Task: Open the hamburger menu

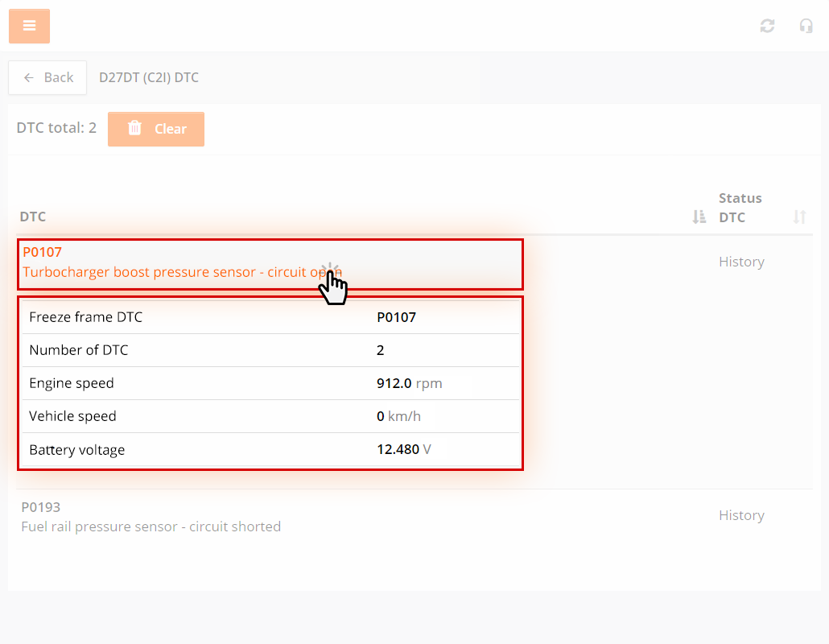Action: click(x=29, y=26)
